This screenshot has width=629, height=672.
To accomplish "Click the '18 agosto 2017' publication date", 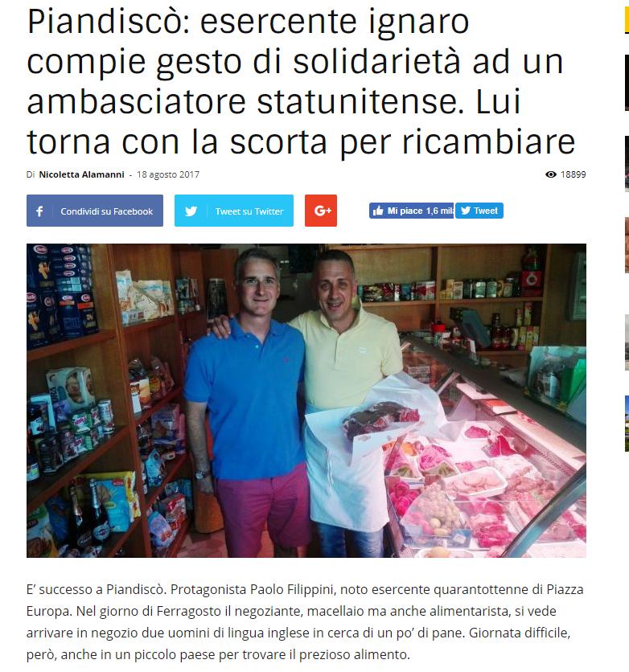I will [x=168, y=174].
